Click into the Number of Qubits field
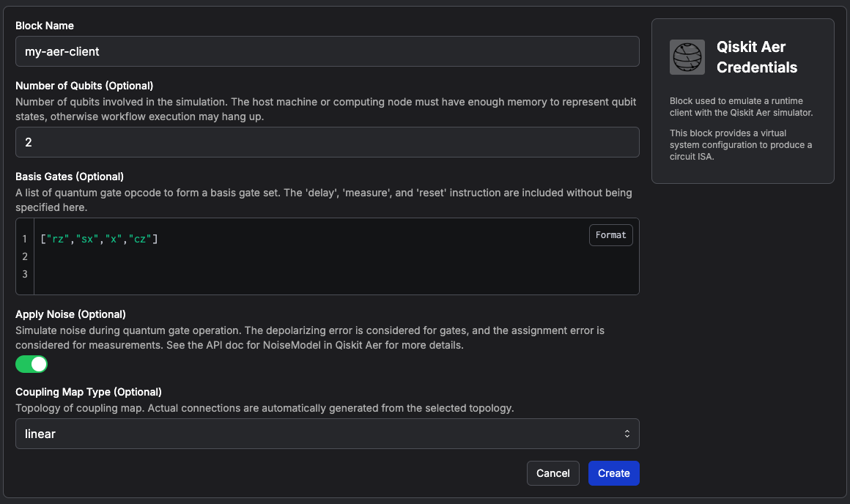 327,142
